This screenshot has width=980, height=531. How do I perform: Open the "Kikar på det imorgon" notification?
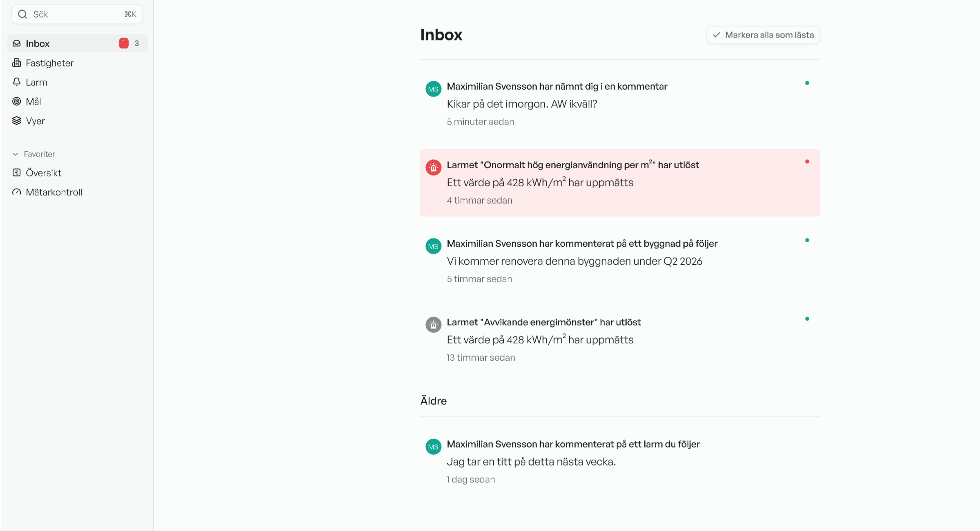[522, 104]
